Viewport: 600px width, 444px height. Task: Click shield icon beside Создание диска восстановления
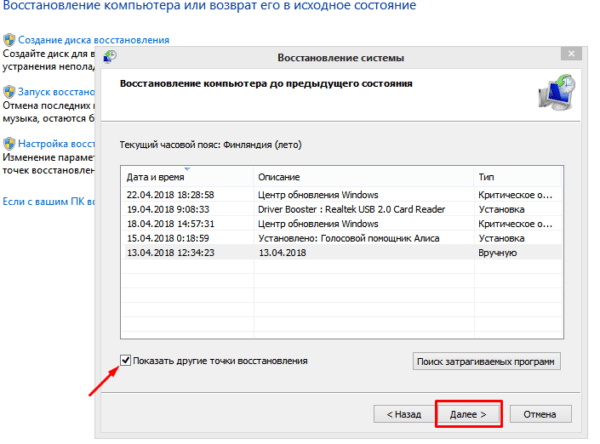(9, 40)
